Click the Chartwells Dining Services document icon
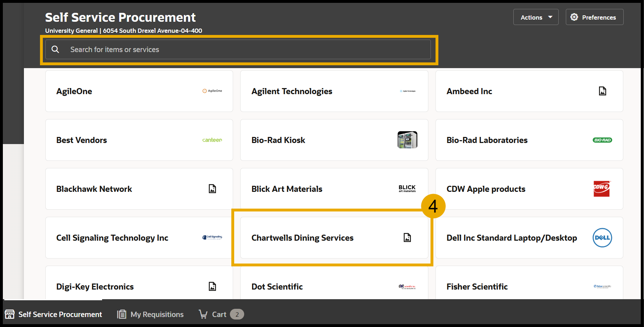Viewport: 644px width, 327px height. (x=407, y=237)
